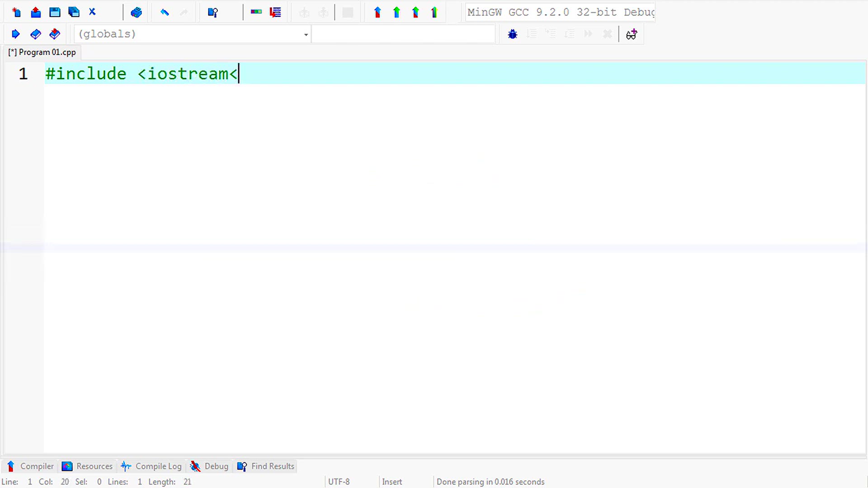
Task: Click the go-to-line red arrow icon
Action: tap(275, 12)
